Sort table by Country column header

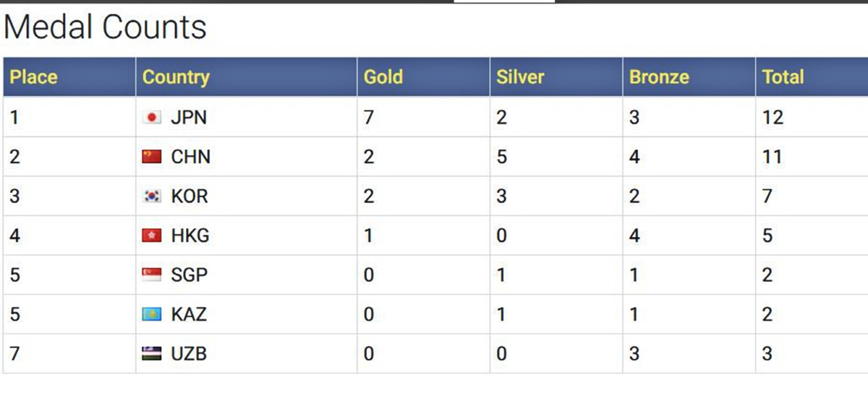(176, 77)
